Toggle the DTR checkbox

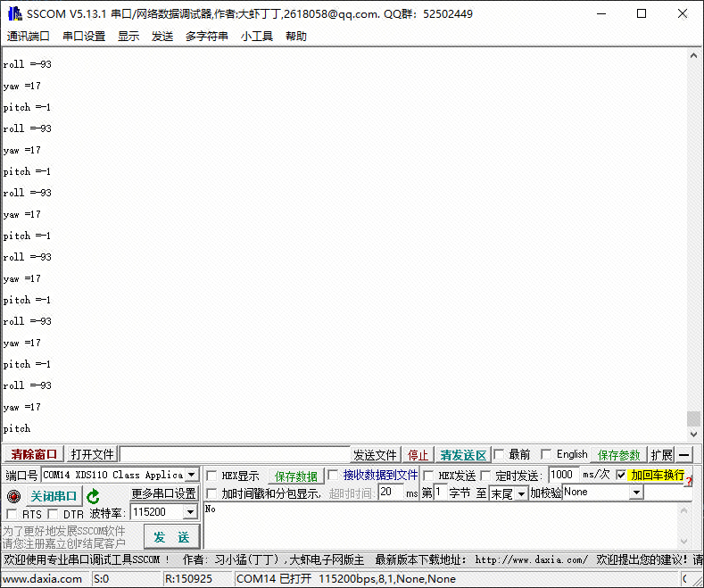(x=53, y=513)
